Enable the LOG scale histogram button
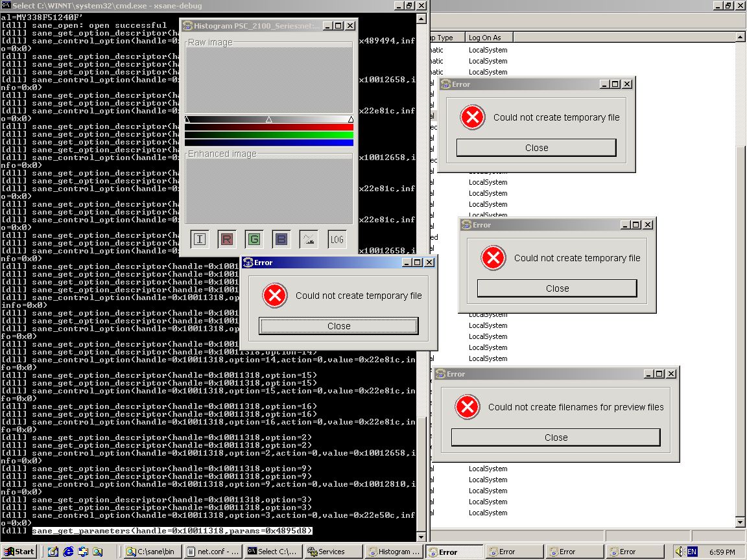747x560 pixels. [x=337, y=239]
